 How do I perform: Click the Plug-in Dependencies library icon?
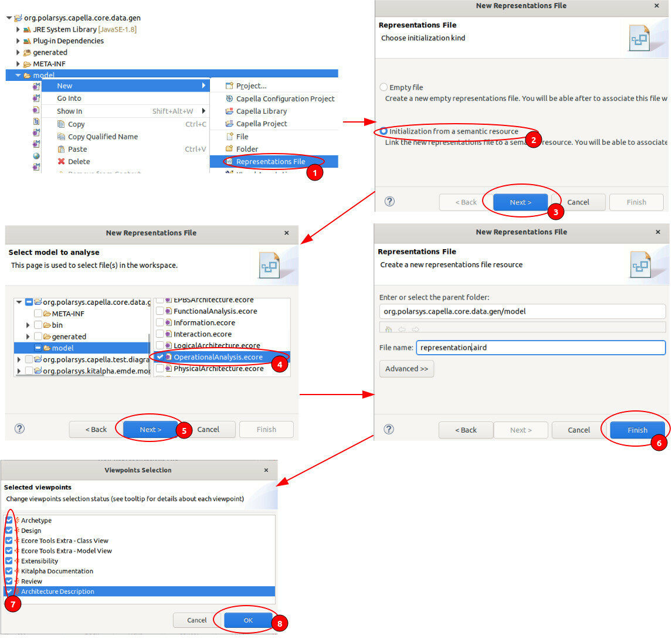tap(27, 41)
